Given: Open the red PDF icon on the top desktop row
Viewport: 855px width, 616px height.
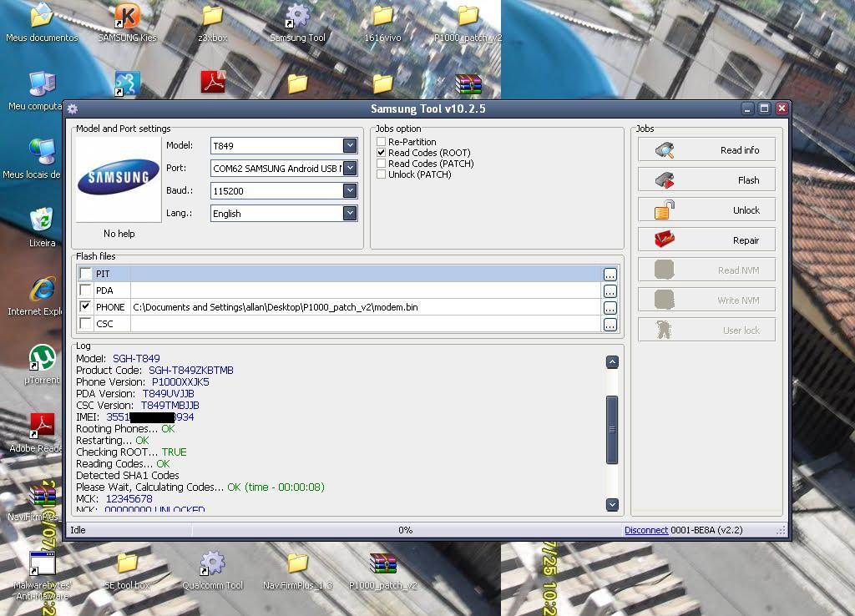Looking at the screenshot, I should 213,82.
